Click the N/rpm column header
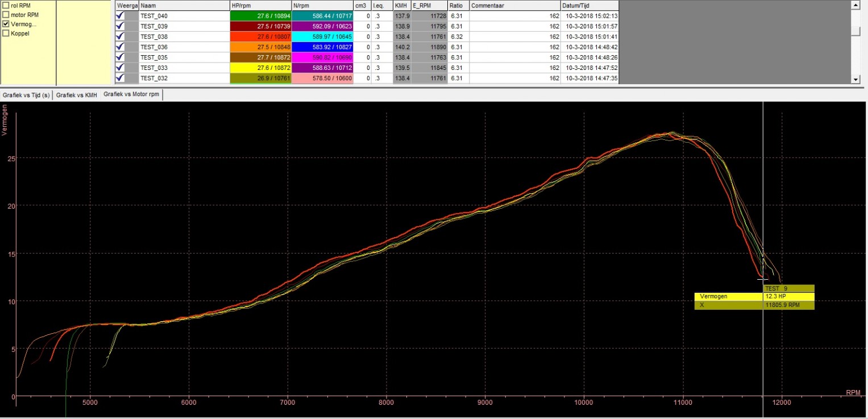 pos(322,5)
